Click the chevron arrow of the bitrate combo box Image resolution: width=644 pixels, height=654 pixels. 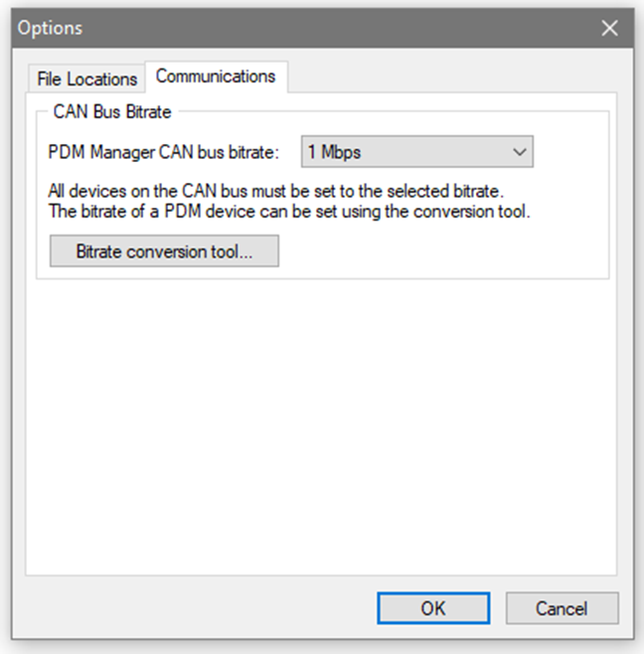click(519, 152)
